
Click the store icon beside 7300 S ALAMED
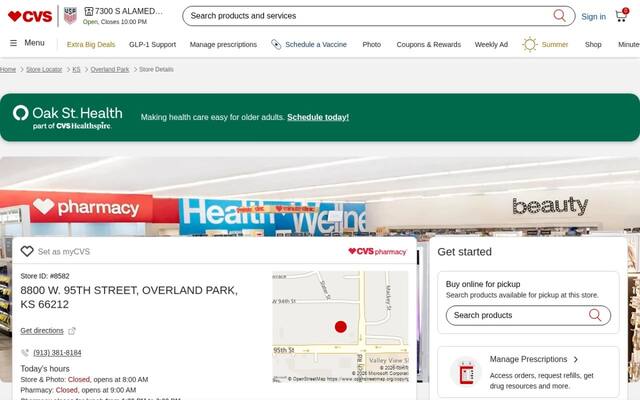coord(89,11)
